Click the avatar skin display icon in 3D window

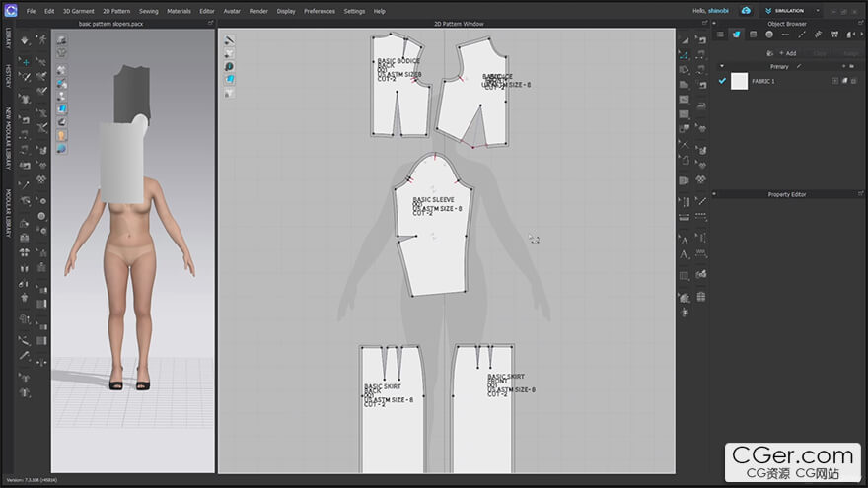(61, 134)
